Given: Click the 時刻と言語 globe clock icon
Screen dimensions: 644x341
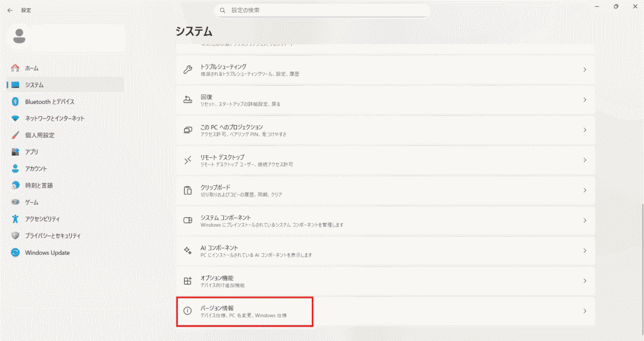Looking at the screenshot, I should [15, 185].
